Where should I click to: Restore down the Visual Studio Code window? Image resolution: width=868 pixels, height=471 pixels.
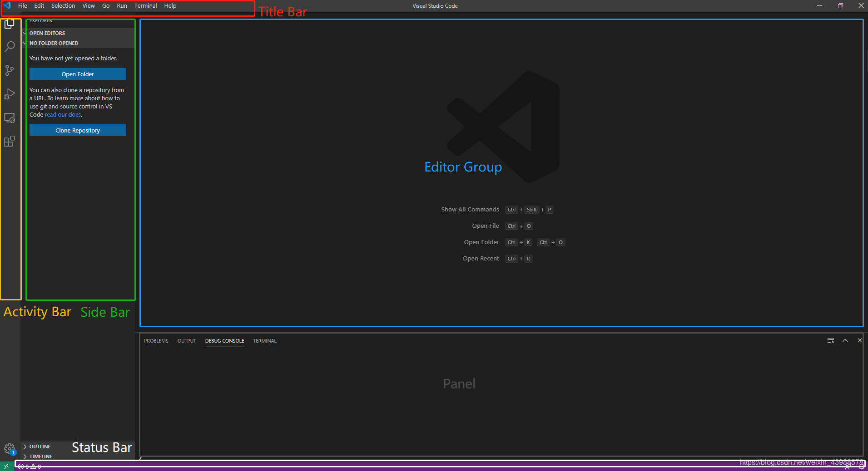pyautogui.click(x=840, y=6)
